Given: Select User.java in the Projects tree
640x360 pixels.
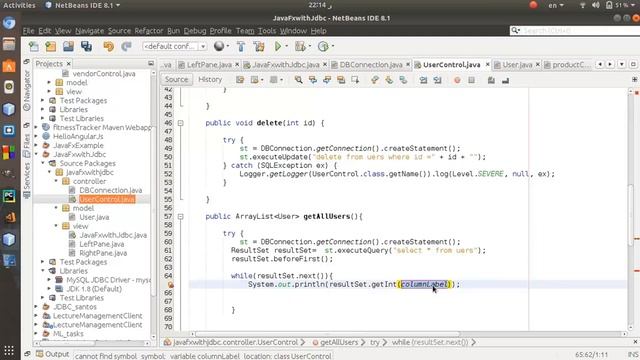Looking at the screenshot, I should [x=94, y=217].
